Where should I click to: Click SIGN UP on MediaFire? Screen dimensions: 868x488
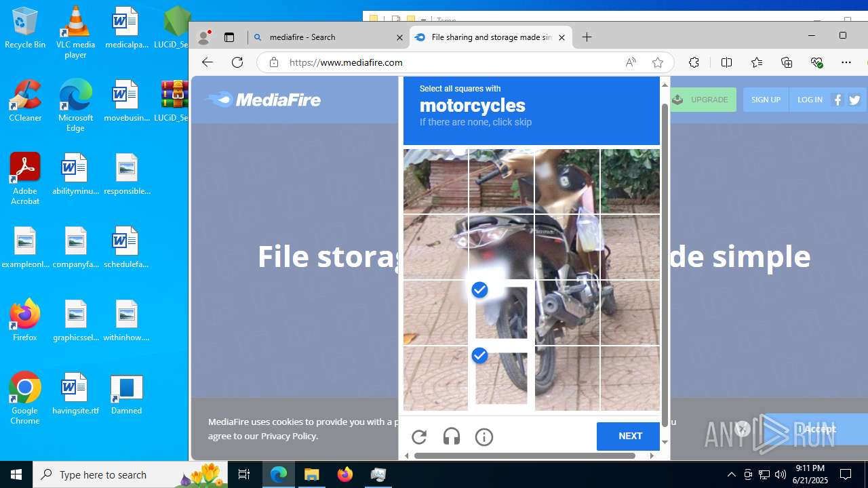[x=766, y=100]
